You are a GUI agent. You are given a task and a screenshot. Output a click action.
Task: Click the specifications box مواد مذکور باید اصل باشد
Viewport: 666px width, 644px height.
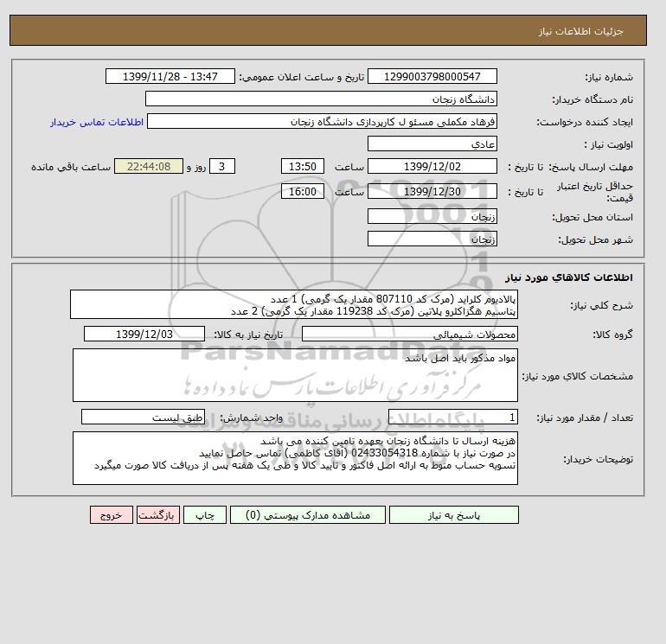(295, 375)
